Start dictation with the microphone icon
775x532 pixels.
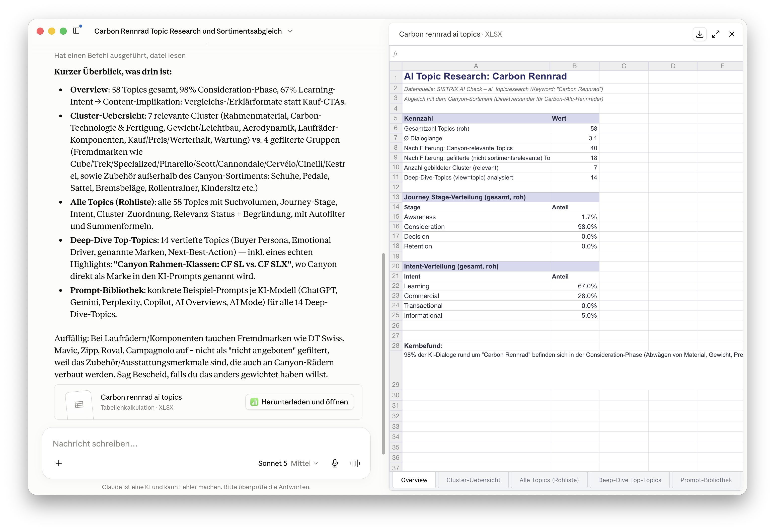coord(335,463)
